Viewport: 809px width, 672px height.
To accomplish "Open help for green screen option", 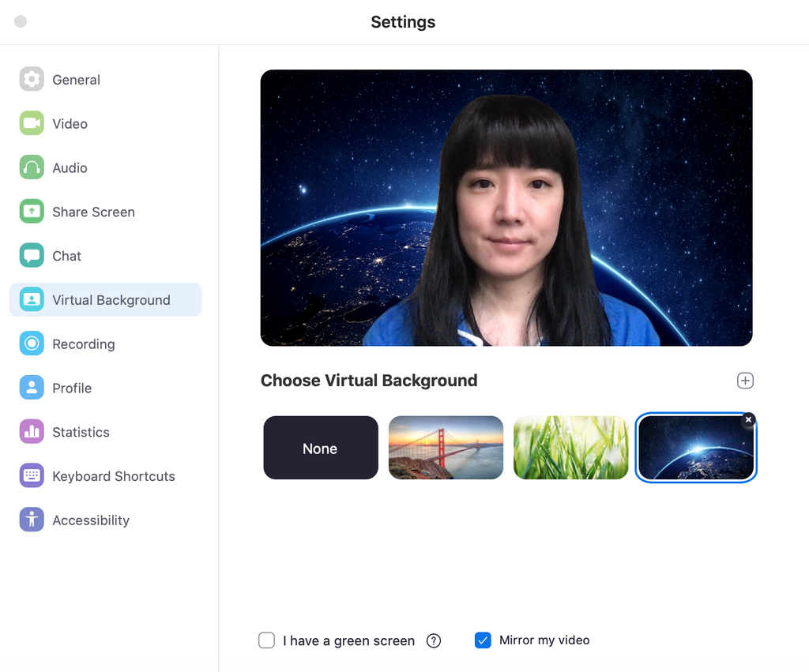I will click(433, 640).
